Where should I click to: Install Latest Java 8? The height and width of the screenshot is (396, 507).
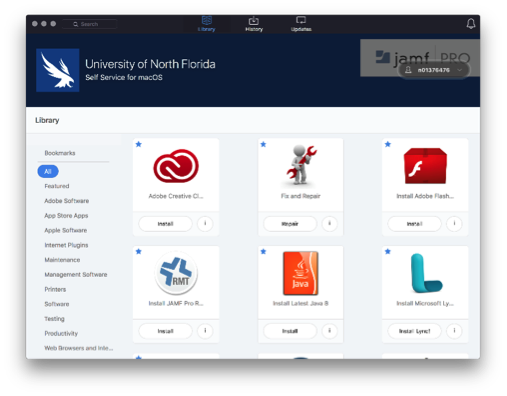point(290,331)
